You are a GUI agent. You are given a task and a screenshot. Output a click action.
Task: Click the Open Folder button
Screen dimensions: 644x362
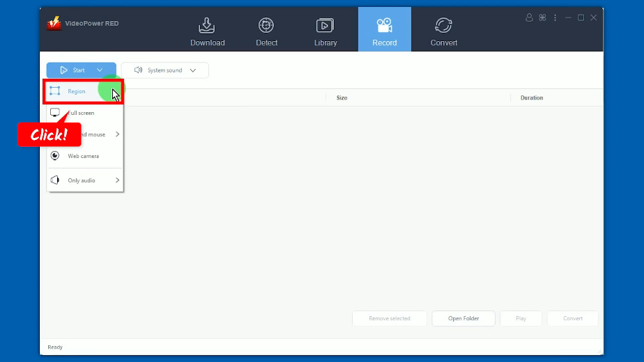coord(463,318)
